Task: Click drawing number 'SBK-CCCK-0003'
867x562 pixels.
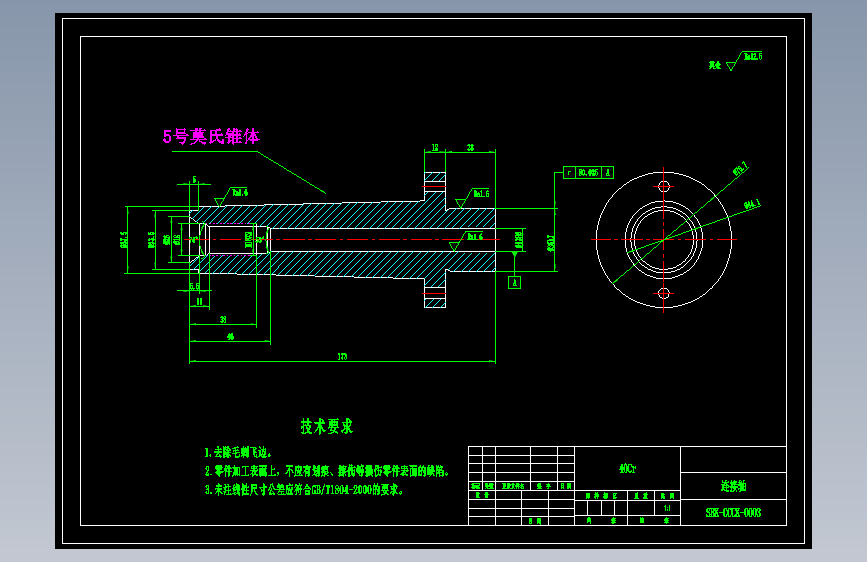Action: coord(733,513)
